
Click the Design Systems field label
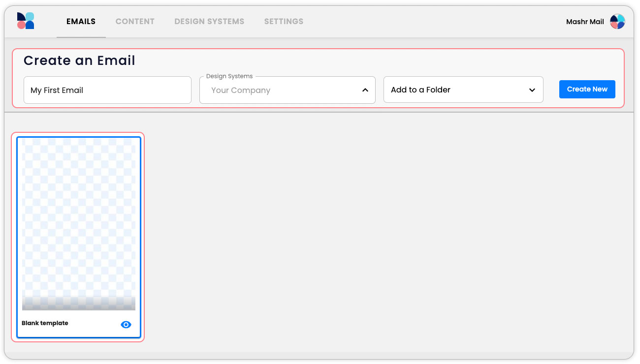coord(229,76)
